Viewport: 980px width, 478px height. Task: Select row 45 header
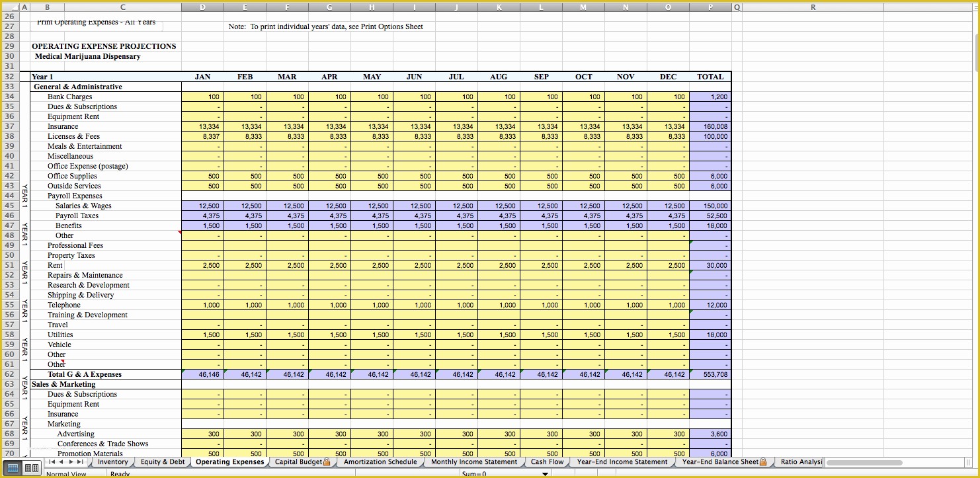(x=10, y=206)
